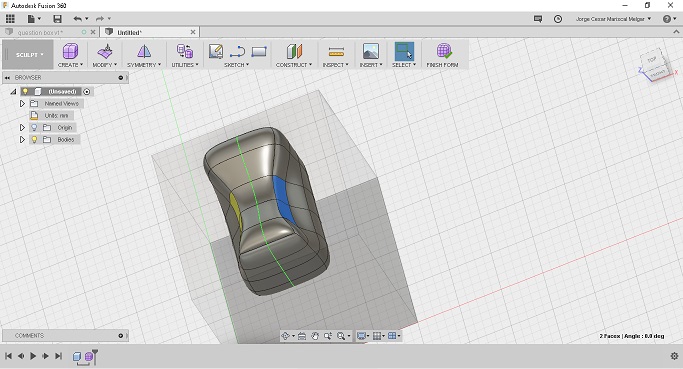Select the Modify edit form tool
The height and width of the screenshot is (369, 683).
(105, 51)
